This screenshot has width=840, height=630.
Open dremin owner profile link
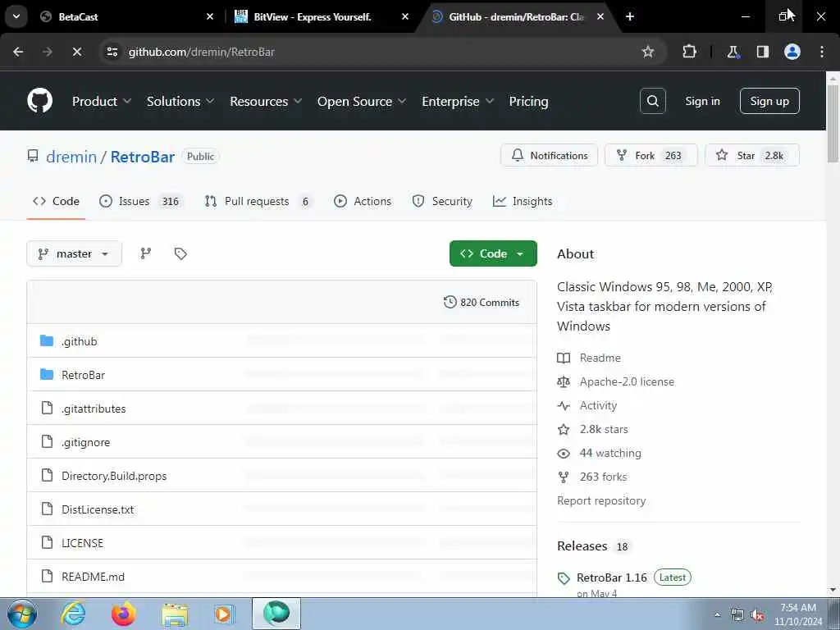tap(71, 157)
